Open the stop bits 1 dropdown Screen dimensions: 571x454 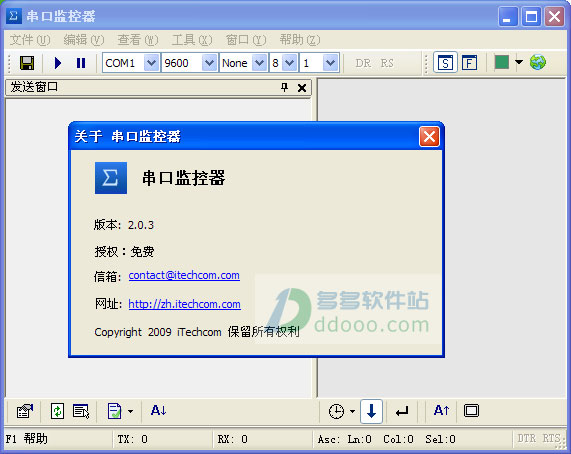point(330,63)
